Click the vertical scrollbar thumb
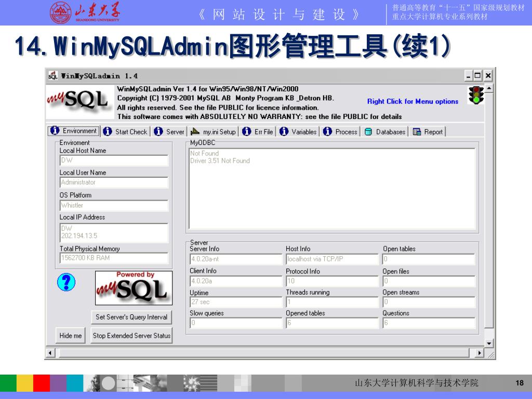This screenshot has height=399, width=532. point(489,210)
